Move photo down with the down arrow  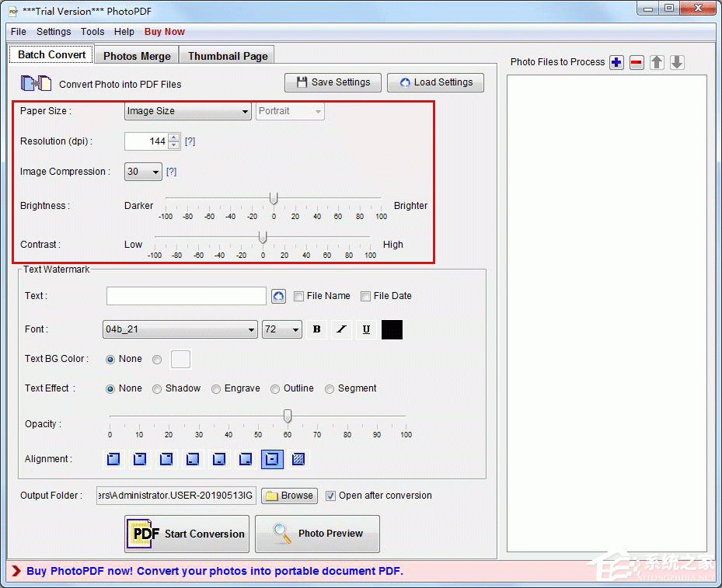pyautogui.click(x=677, y=62)
